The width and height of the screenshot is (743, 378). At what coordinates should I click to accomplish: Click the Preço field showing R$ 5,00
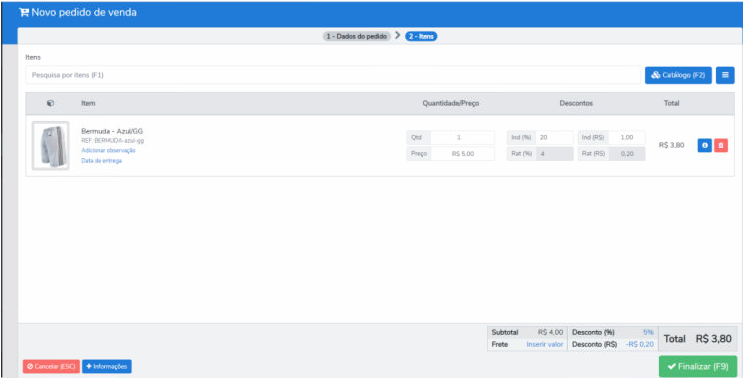pos(462,153)
